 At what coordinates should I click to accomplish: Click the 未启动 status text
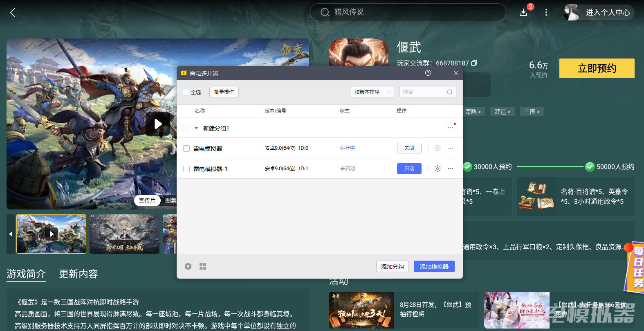click(348, 169)
